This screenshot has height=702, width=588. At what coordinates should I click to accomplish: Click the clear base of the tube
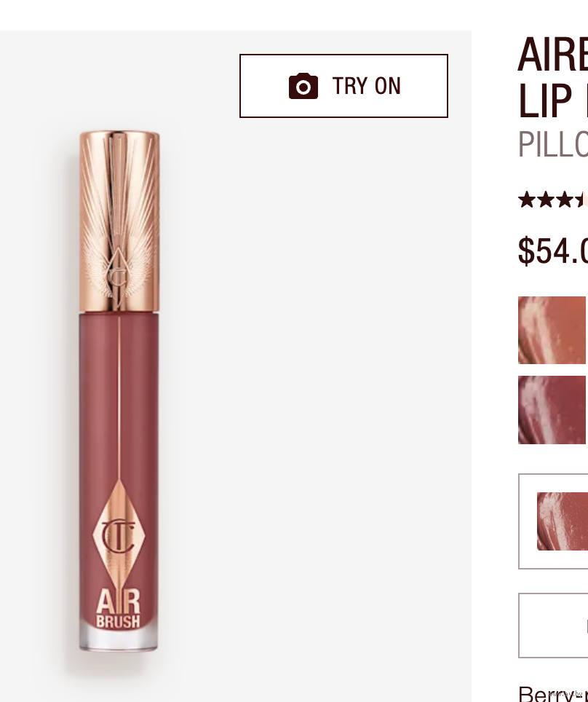click(119, 639)
